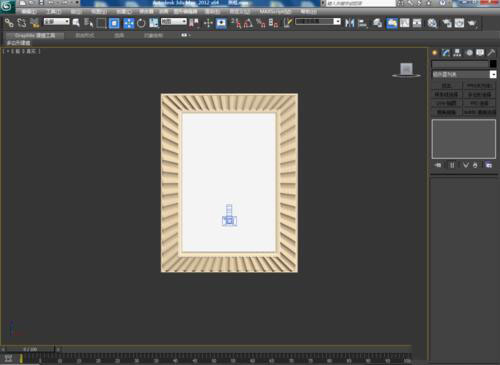Open the Material Editor
This screenshot has height=365, width=500.
432,23
